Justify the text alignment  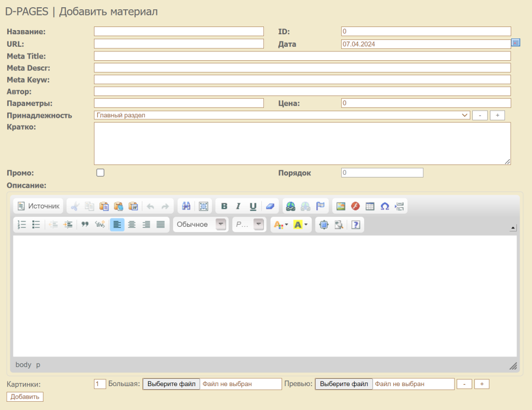(x=161, y=224)
